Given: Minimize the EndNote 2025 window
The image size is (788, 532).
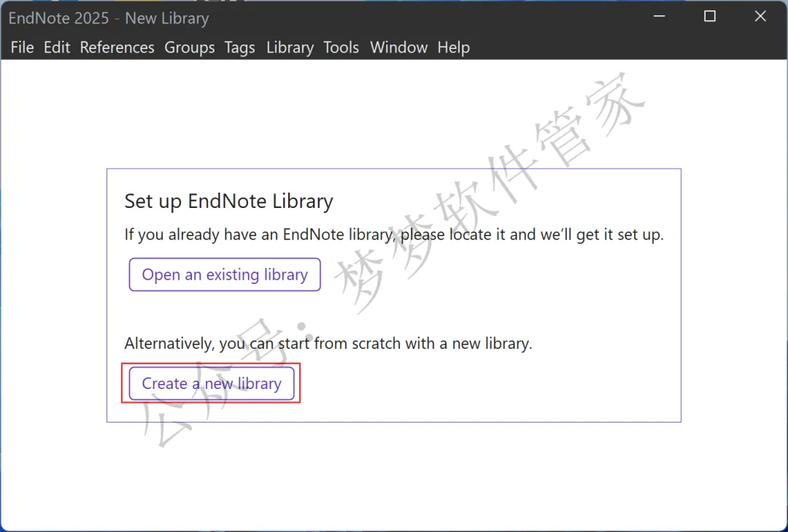Looking at the screenshot, I should tap(660, 17).
